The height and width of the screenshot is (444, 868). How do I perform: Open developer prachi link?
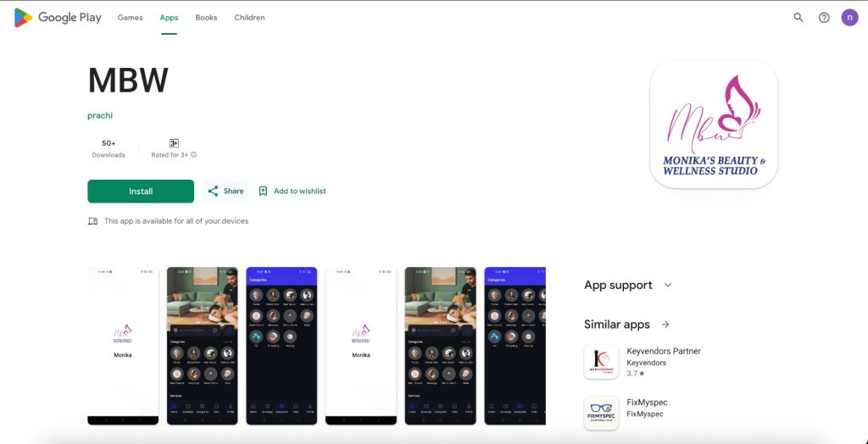(x=100, y=116)
